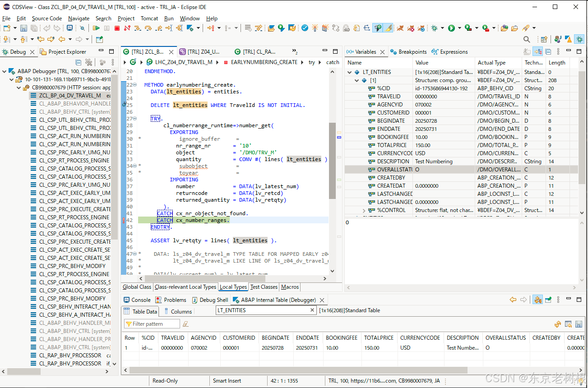
Task: Toggle the Show Type Names button
Action: pos(527,52)
